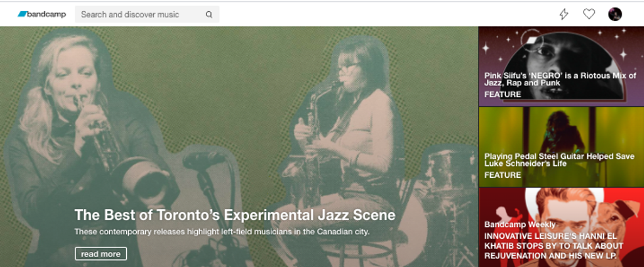Click the Bandcamp logo
This screenshot has width=644, height=267.
point(41,14)
